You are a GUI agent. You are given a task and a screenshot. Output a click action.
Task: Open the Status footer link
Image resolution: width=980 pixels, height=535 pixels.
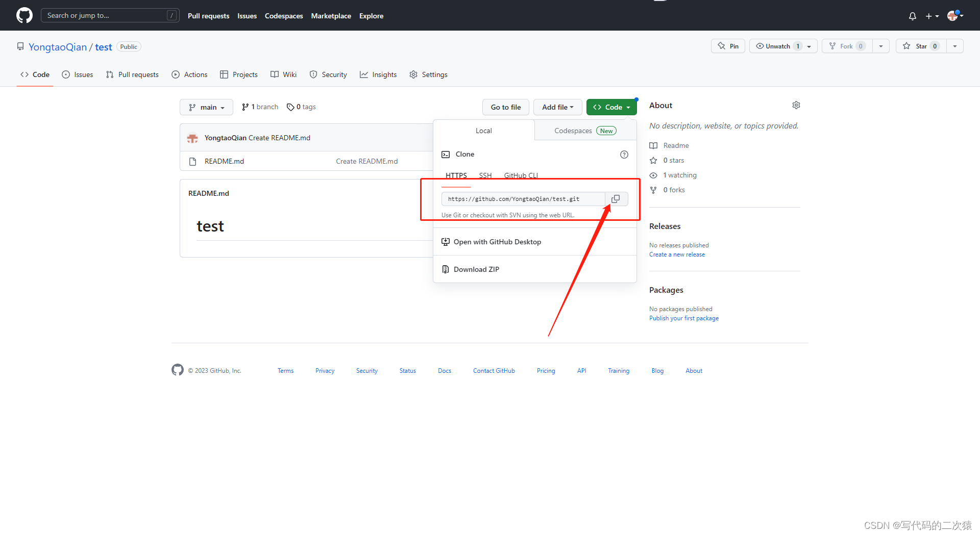pyautogui.click(x=407, y=371)
